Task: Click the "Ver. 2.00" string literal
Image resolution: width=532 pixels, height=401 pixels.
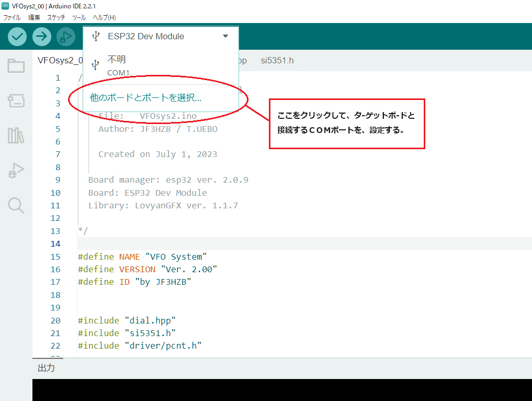Action: (189, 269)
